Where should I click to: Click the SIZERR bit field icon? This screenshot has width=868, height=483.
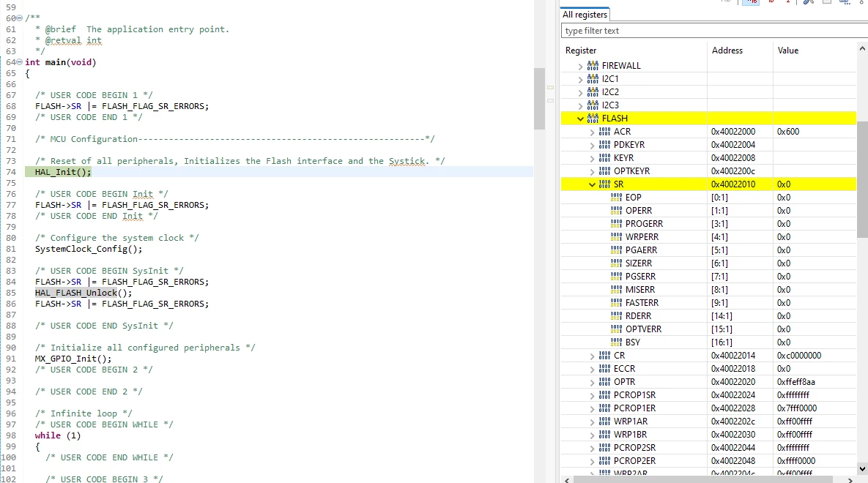click(x=616, y=263)
